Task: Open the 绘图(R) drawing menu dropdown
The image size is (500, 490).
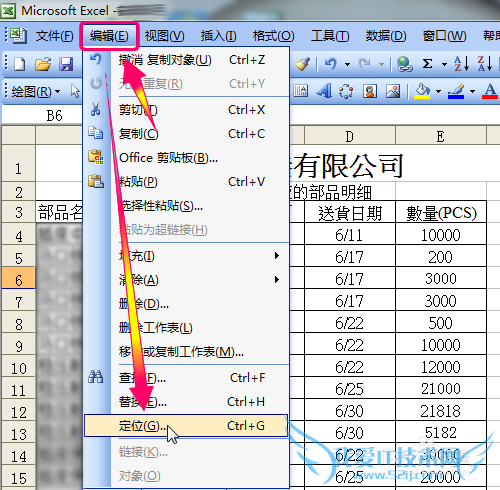Action: point(36,91)
